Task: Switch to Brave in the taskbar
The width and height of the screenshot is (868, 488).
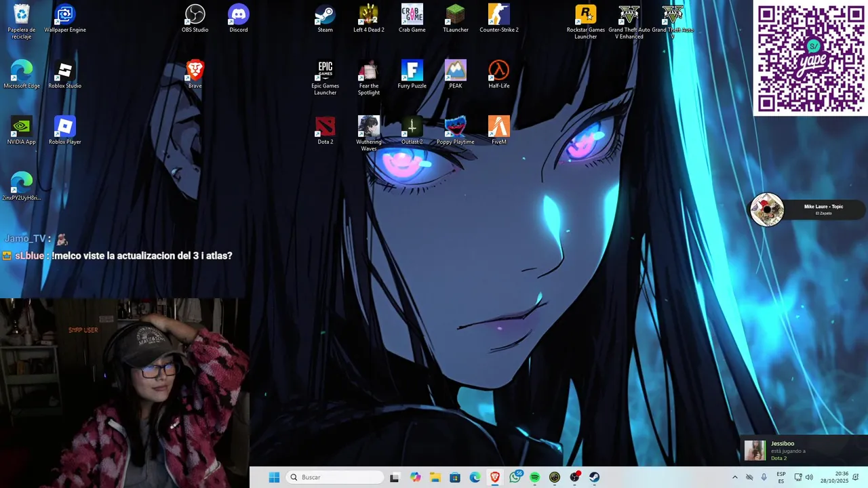Action: [x=495, y=477]
